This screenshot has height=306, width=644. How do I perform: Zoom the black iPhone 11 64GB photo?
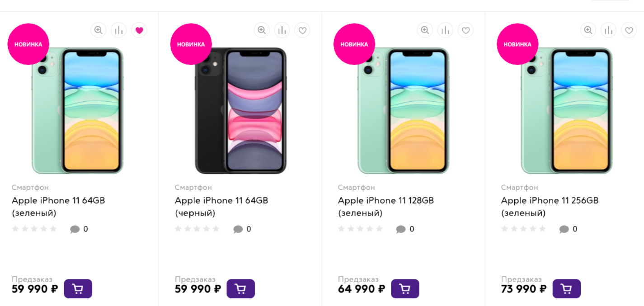pos(261,30)
